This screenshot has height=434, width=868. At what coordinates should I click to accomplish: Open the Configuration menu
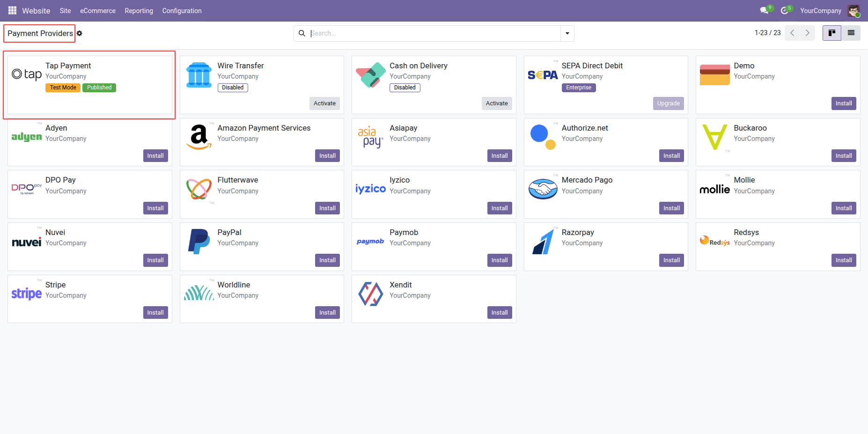[x=182, y=11]
